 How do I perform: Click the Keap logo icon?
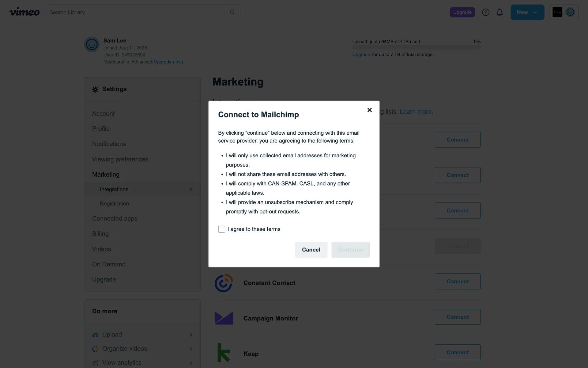pos(224,353)
